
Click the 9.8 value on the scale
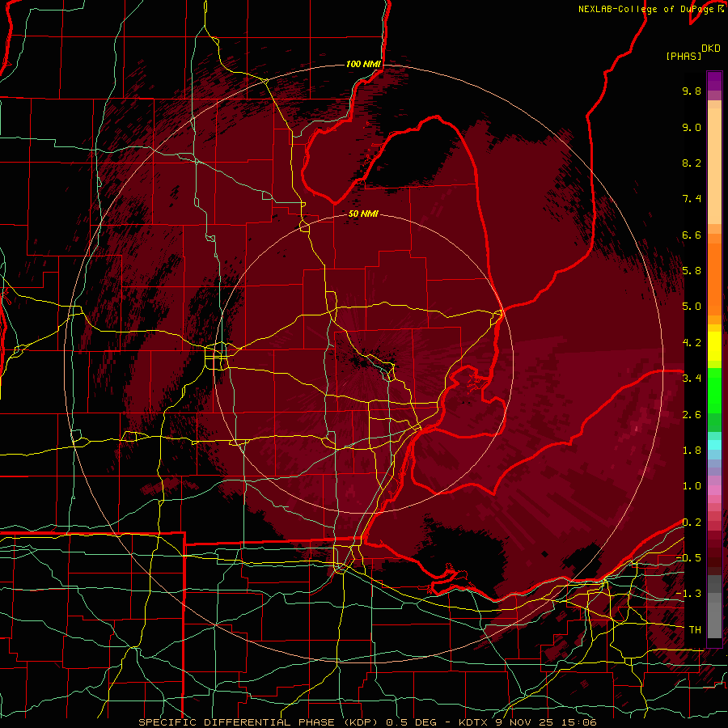coord(692,91)
